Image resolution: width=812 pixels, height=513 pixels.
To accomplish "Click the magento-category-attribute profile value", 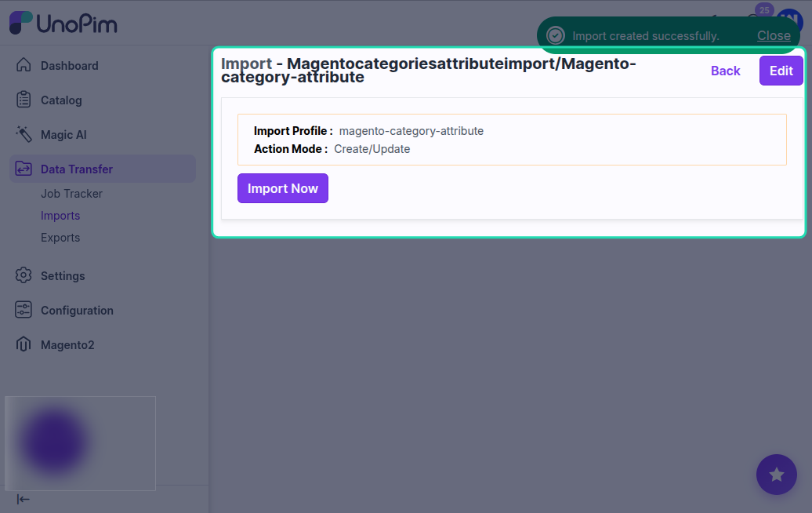I will coord(411,130).
